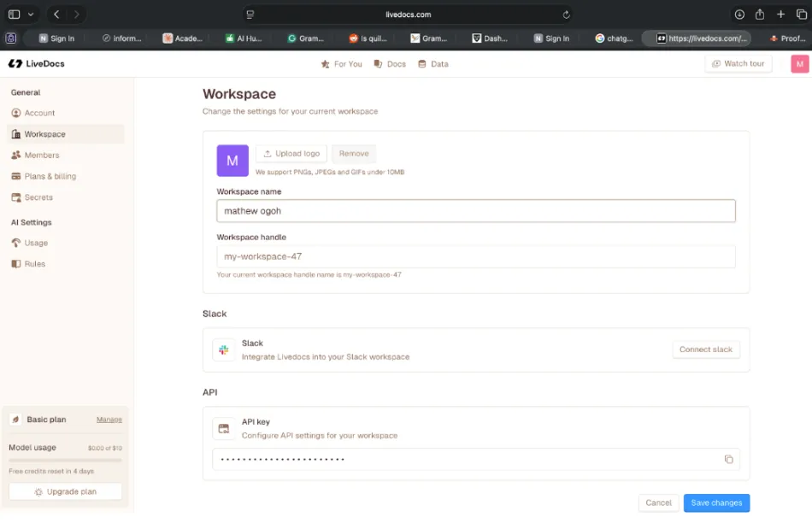
Task: Open the browser downloads icon
Action: (x=739, y=15)
